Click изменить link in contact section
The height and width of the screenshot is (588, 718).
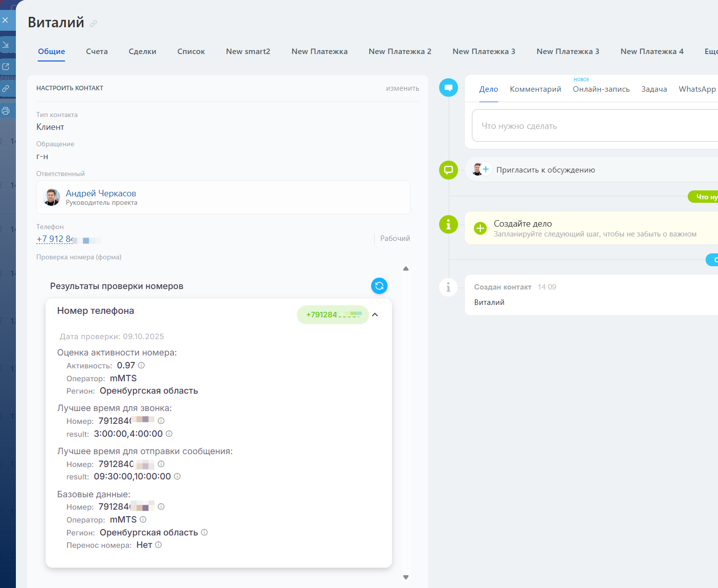(402, 88)
